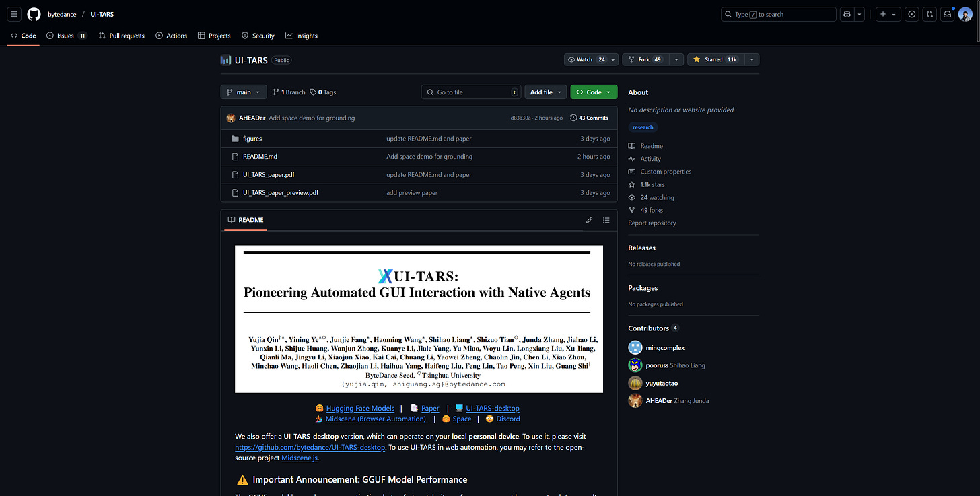Open the Projects tab
Image resolution: width=980 pixels, height=496 pixels.
[x=214, y=36]
